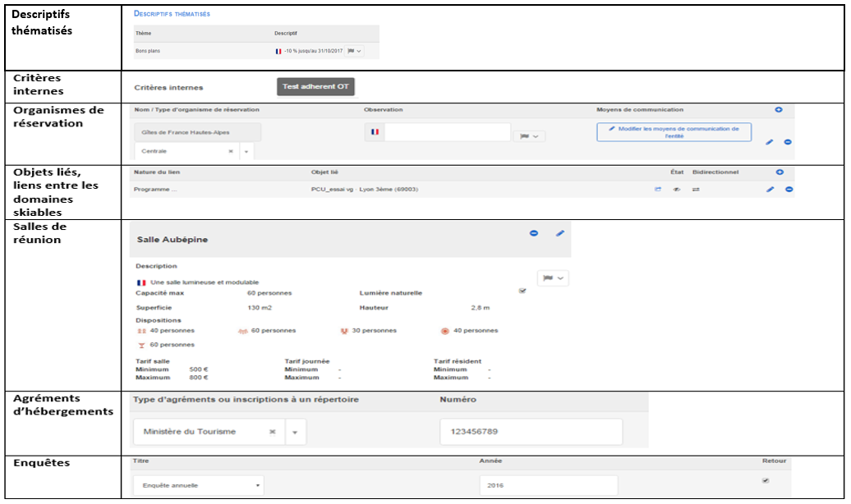Click French flag in Observation field
Screen dimensions: 851x504
pyautogui.click(x=375, y=132)
